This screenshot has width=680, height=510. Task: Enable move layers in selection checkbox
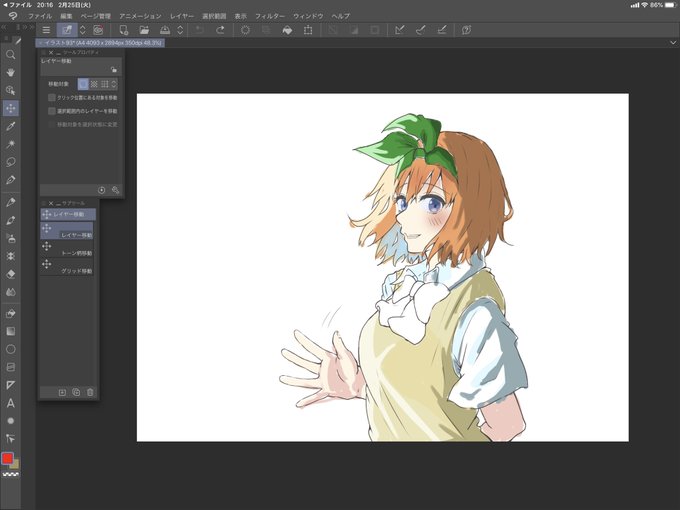coord(52,111)
